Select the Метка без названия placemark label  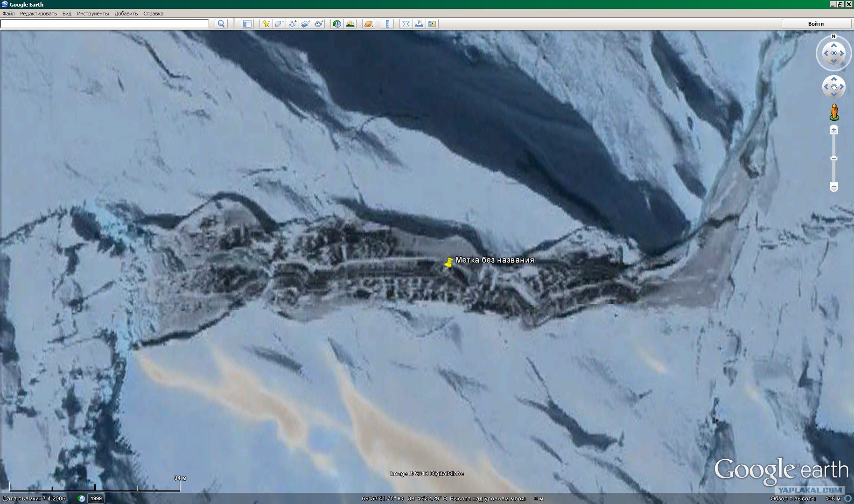(x=495, y=260)
